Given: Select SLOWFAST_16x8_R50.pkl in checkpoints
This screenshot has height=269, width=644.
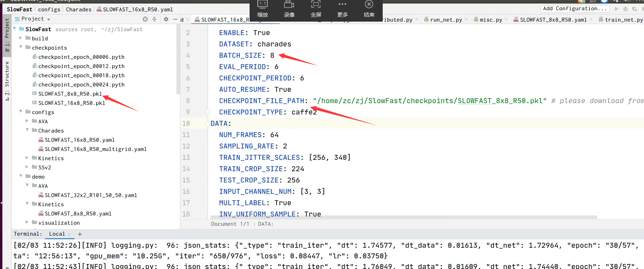Looking at the screenshot, I should (x=72, y=103).
